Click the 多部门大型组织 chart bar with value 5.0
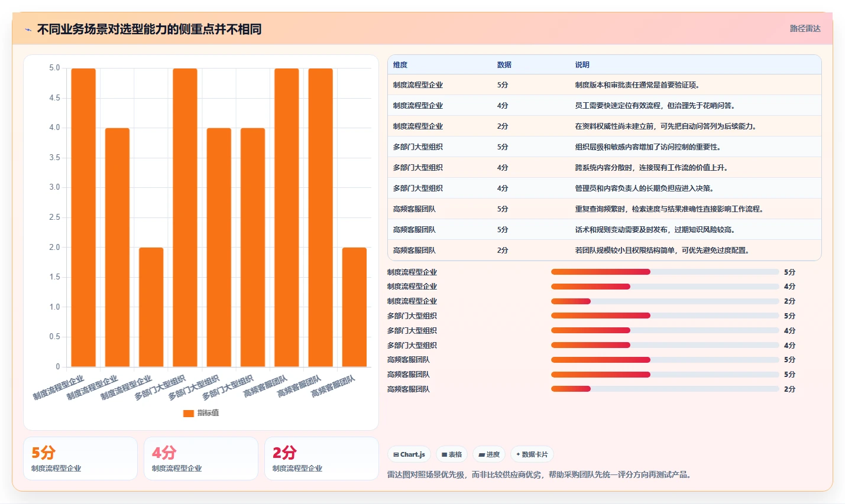This screenshot has width=845, height=504. click(x=185, y=217)
